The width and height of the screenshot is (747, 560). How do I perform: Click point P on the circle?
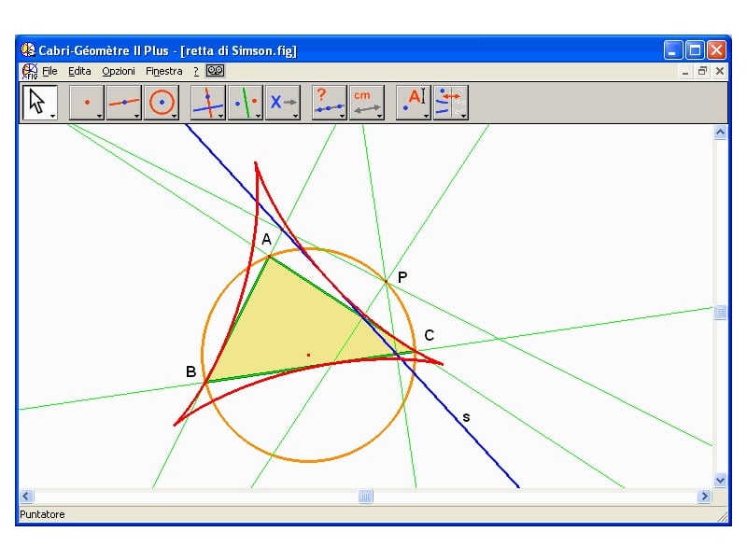386,280
